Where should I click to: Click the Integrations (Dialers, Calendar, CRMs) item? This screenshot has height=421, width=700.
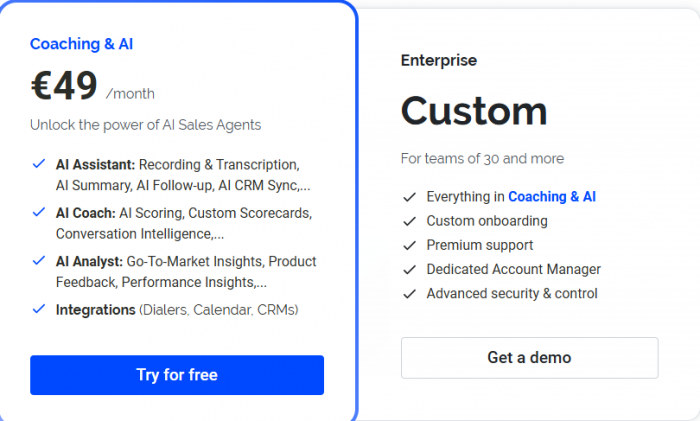177,310
